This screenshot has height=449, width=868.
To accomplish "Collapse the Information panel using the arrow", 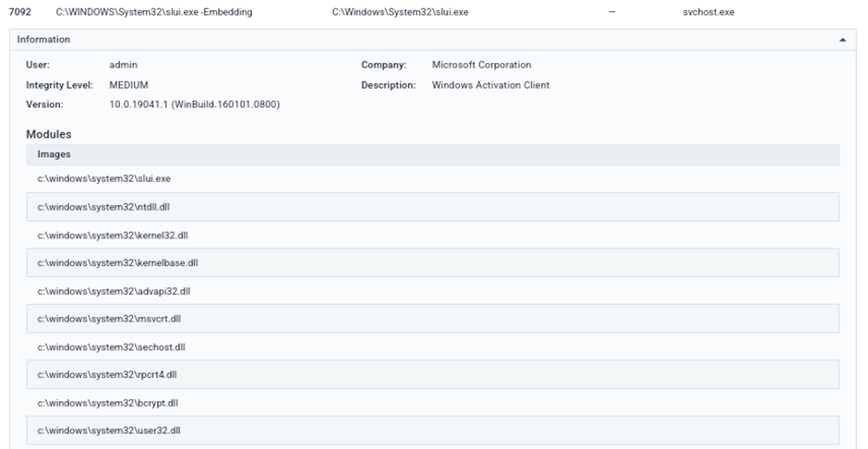I will click(x=841, y=40).
